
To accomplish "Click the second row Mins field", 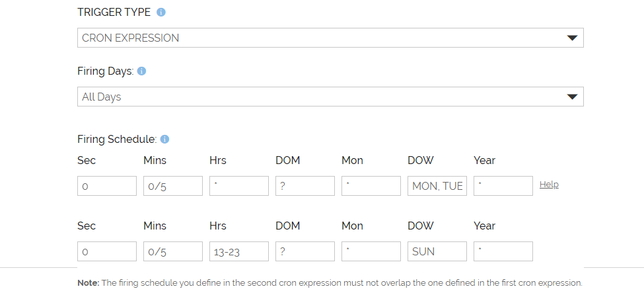I will [173, 251].
